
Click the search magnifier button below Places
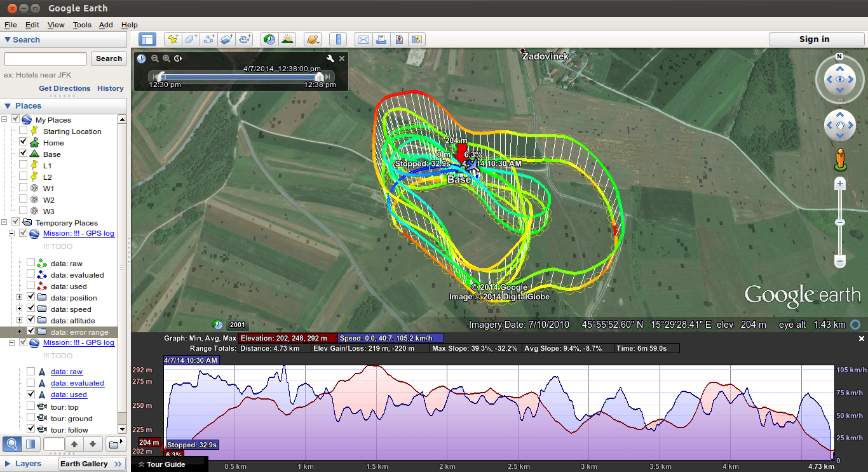click(11, 444)
